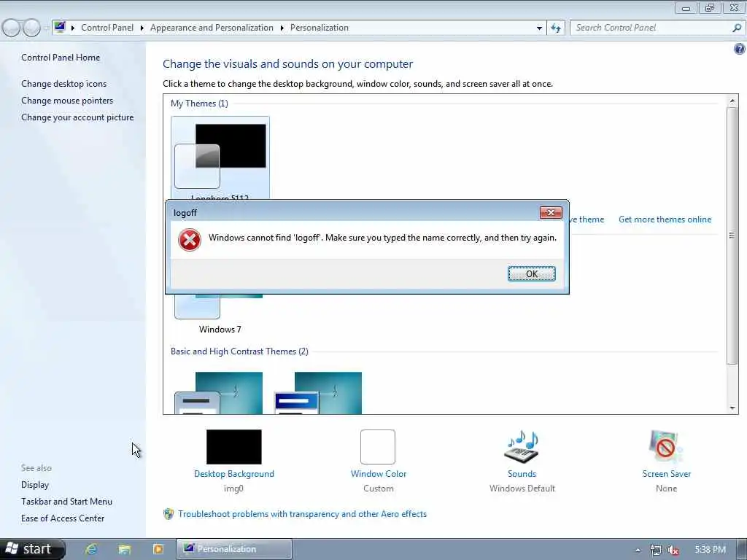Screen dimensions: 747x560
Task: Click the red error icon in dialog
Action: [190, 239]
